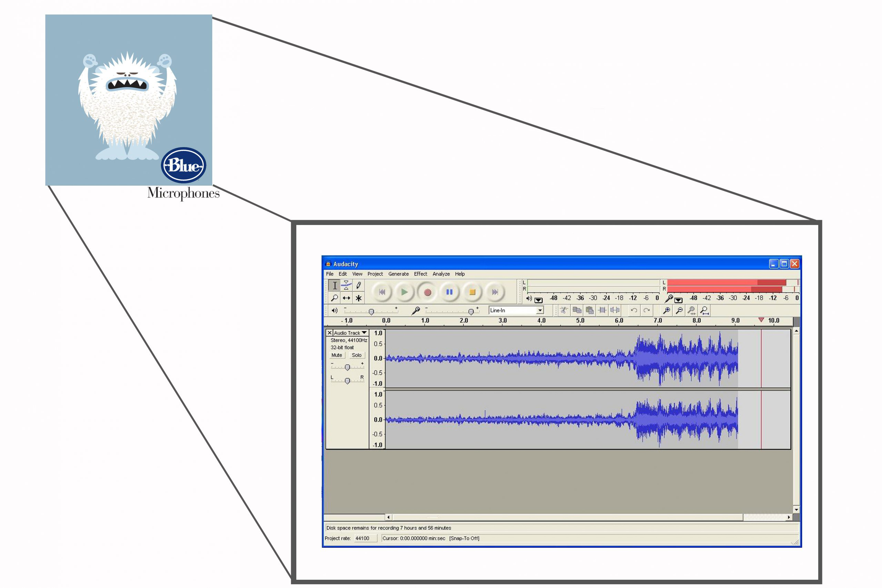
Task: Click the Silence selection icon
Action: point(615,310)
